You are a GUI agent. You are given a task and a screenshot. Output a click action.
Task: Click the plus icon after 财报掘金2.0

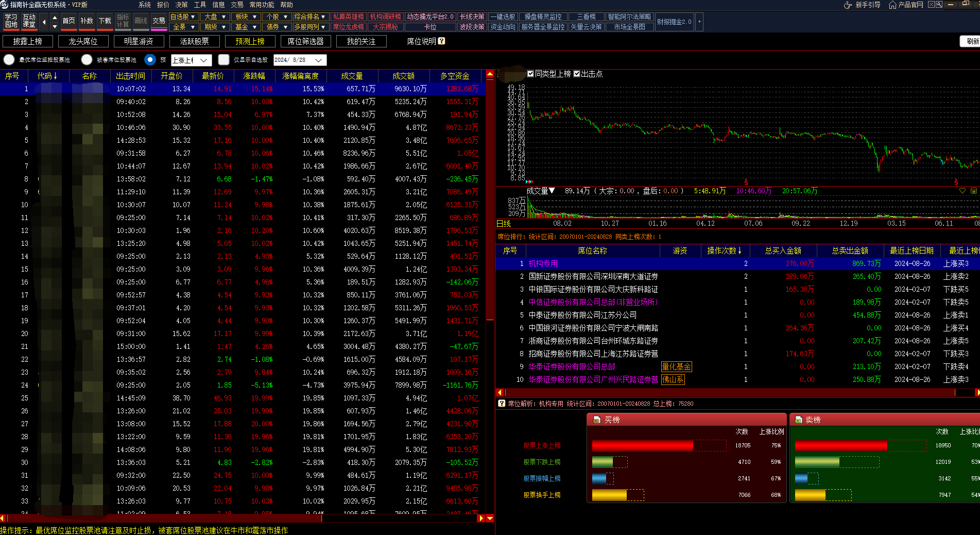coord(699,22)
